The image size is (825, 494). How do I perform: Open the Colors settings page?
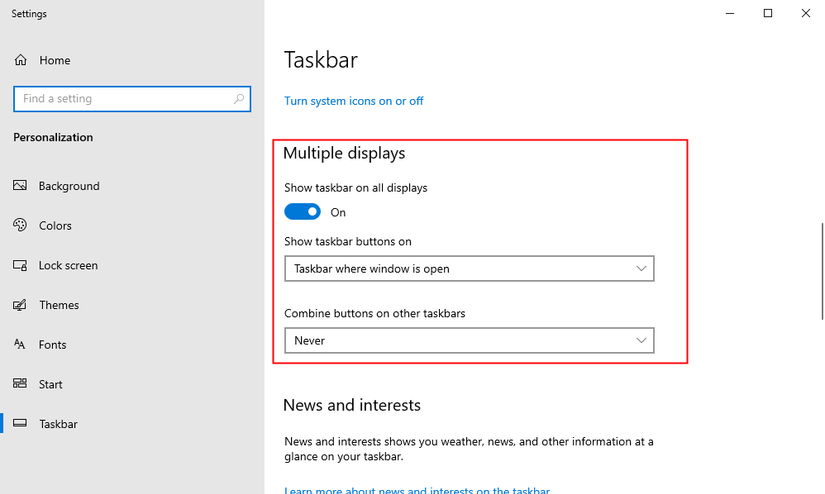pos(55,226)
